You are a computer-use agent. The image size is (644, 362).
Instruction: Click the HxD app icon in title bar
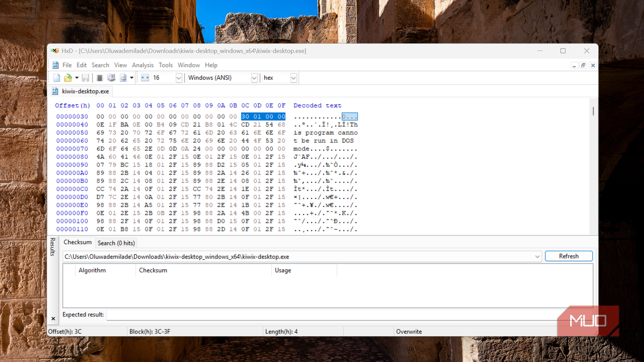[55, 51]
